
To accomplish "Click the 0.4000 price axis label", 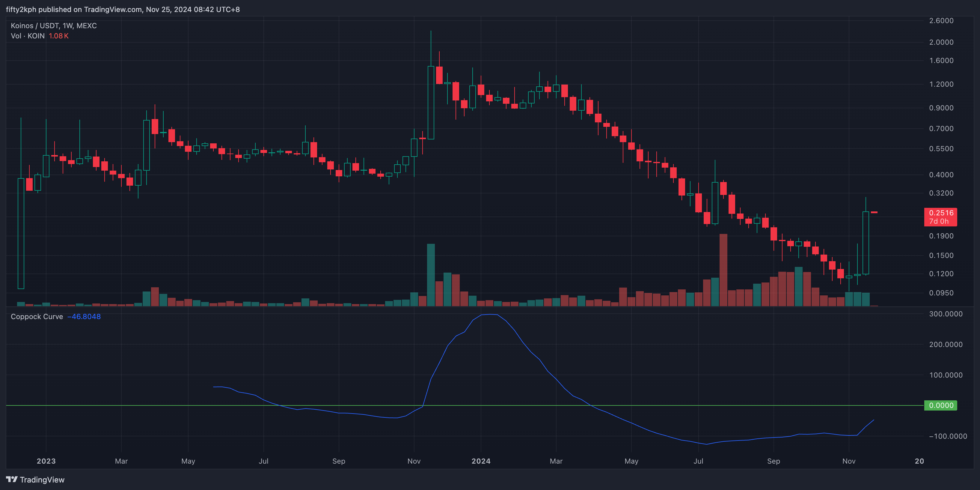I will (x=941, y=174).
